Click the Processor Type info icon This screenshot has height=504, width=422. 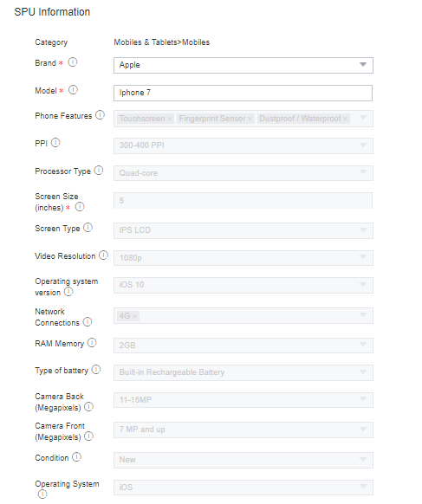click(99, 171)
